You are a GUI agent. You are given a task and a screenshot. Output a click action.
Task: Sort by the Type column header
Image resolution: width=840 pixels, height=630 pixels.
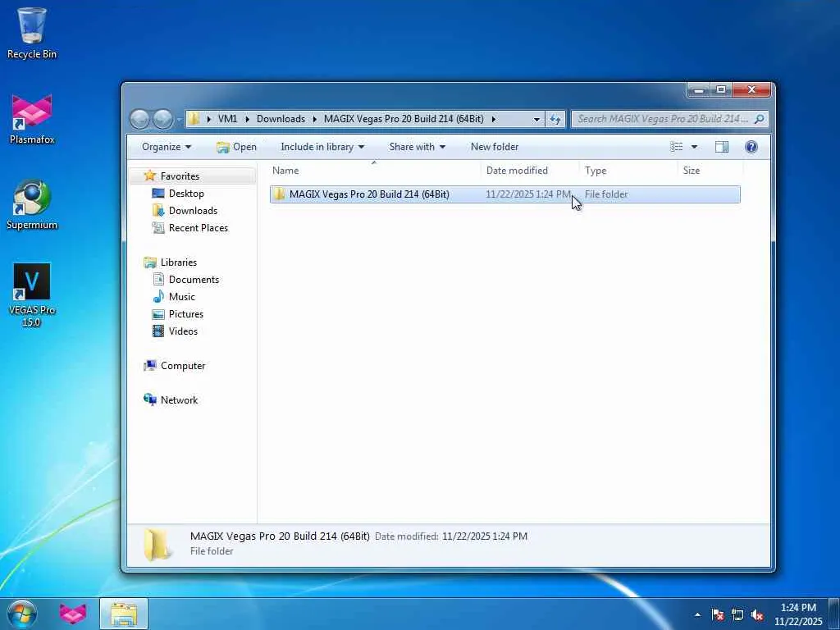click(x=628, y=171)
